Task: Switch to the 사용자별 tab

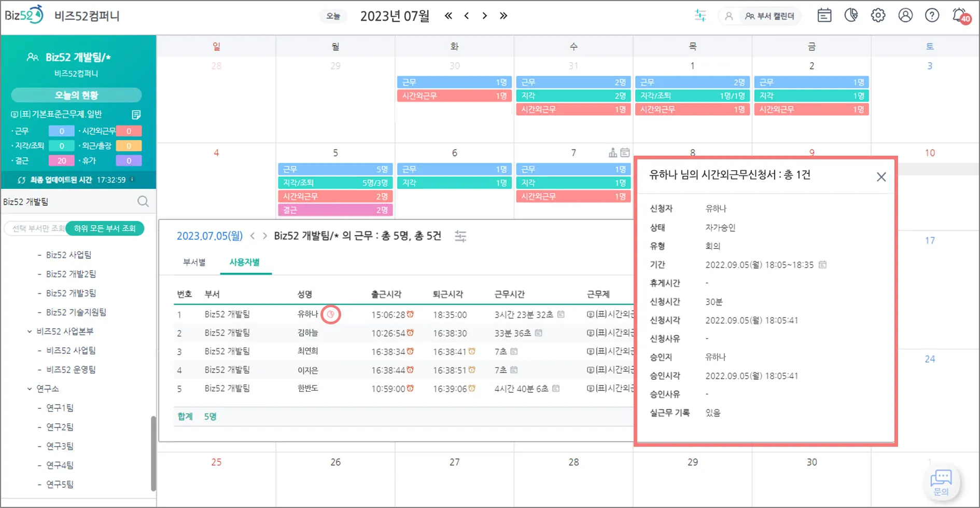Action: [245, 263]
